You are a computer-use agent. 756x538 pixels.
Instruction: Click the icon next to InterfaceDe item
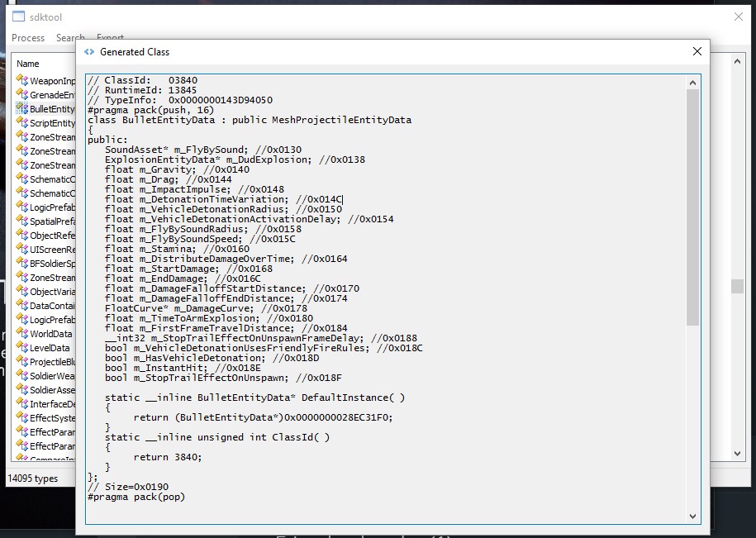(22, 403)
